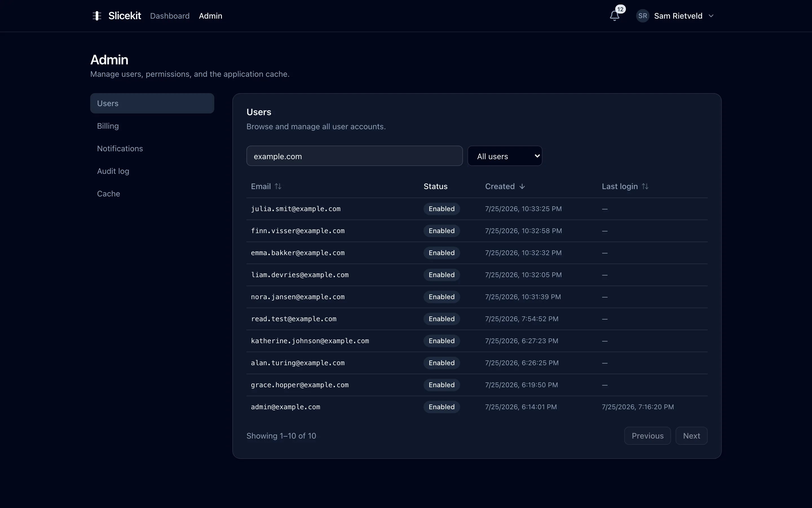This screenshot has height=508, width=812.
Task: Click the Showing 1–10 of 10 text
Action: pos(281,436)
